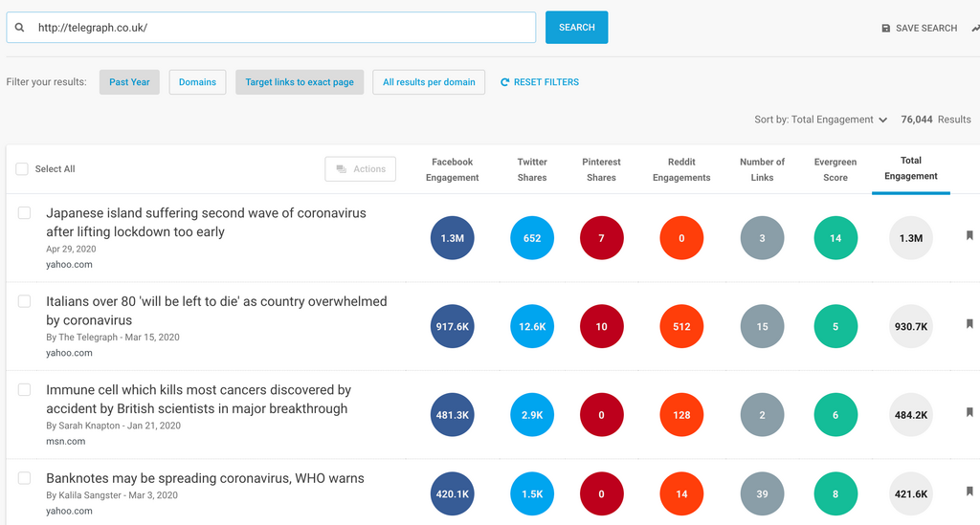Click the trend chart icon at top right

[x=974, y=29]
